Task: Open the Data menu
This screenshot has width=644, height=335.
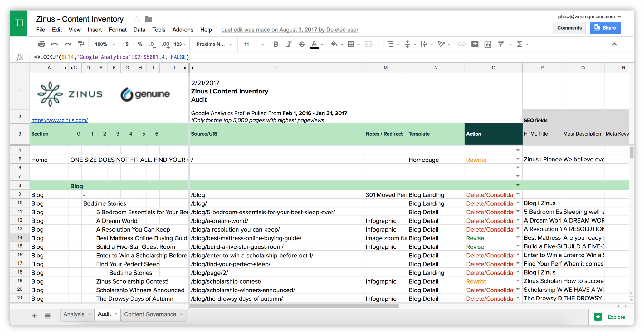Action: [x=139, y=30]
